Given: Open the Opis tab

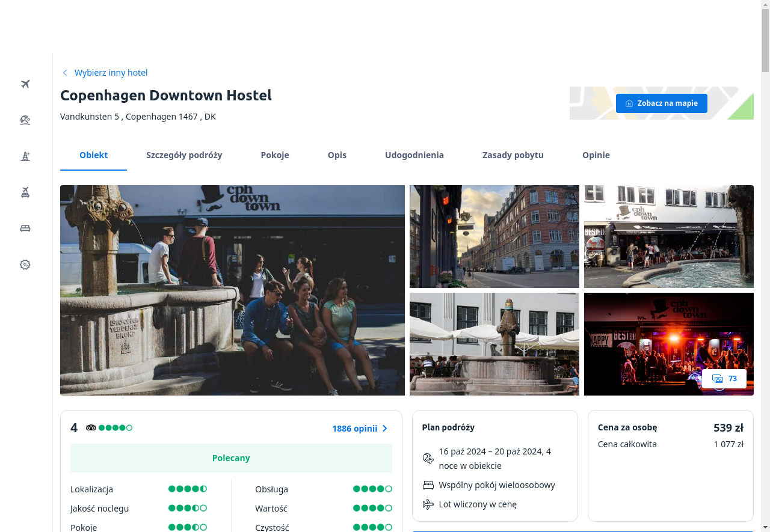Looking at the screenshot, I should click(x=337, y=155).
